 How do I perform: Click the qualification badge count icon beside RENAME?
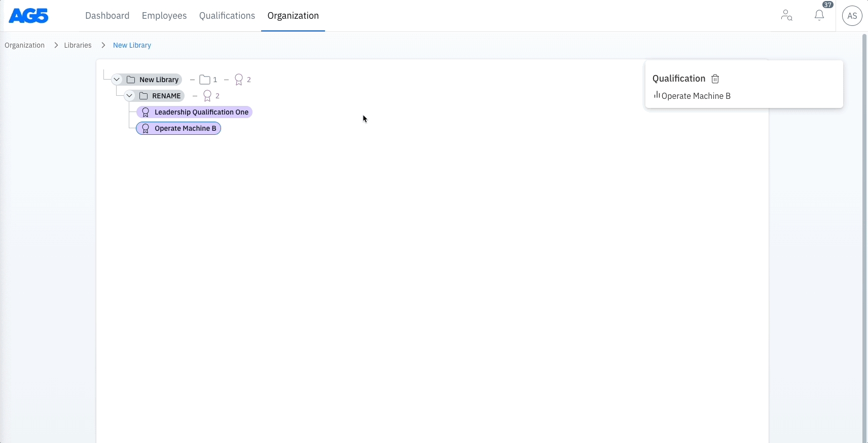(x=207, y=96)
